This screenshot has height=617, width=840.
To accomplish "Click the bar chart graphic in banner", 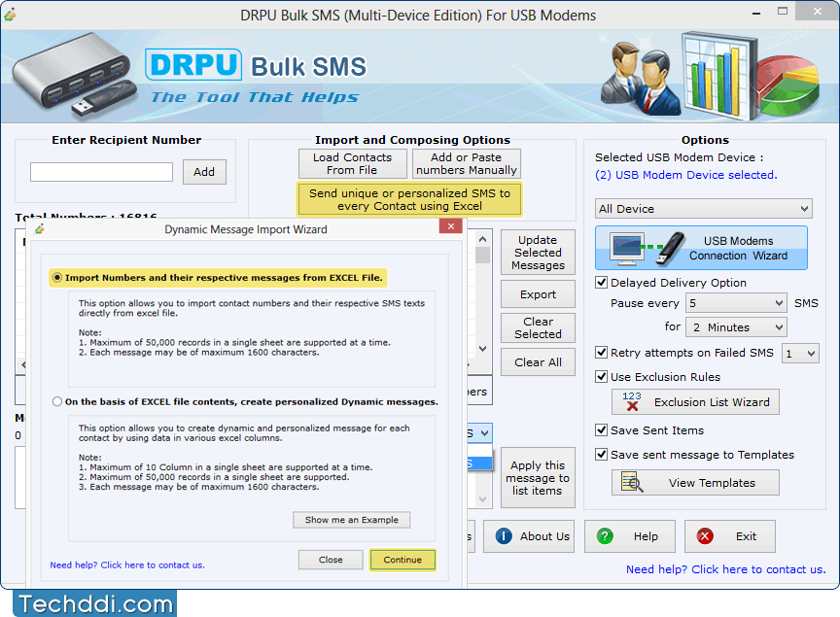I will (718, 75).
